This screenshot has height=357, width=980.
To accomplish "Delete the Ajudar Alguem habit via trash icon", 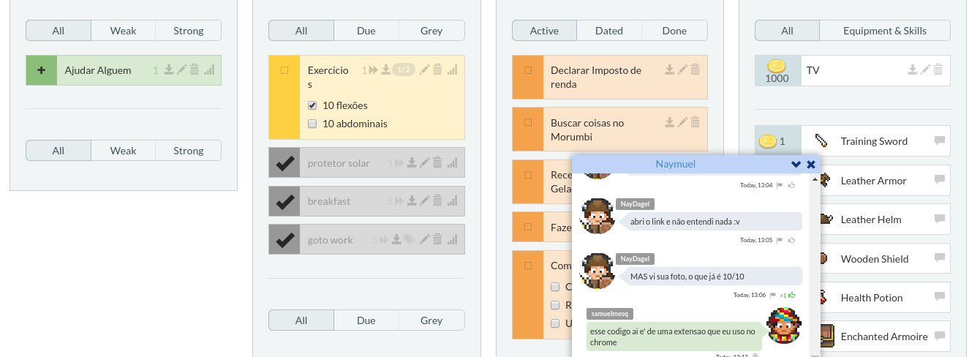I will [195, 69].
